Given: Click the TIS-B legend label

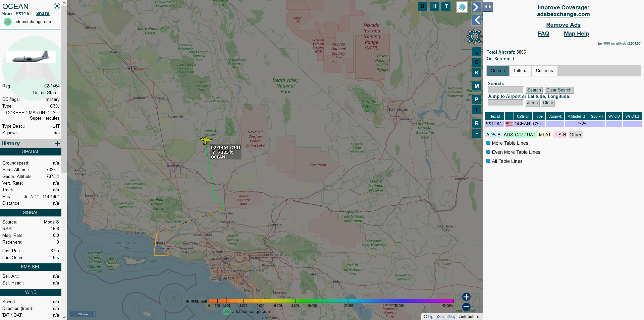Looking at the screenshot, I should tap(560, 135).
